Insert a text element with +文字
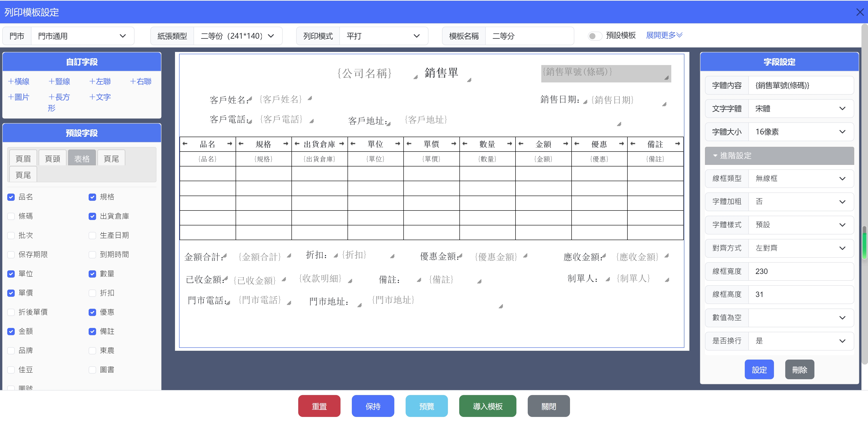Viewport: 868px width, 421px height. coord(100,97)
